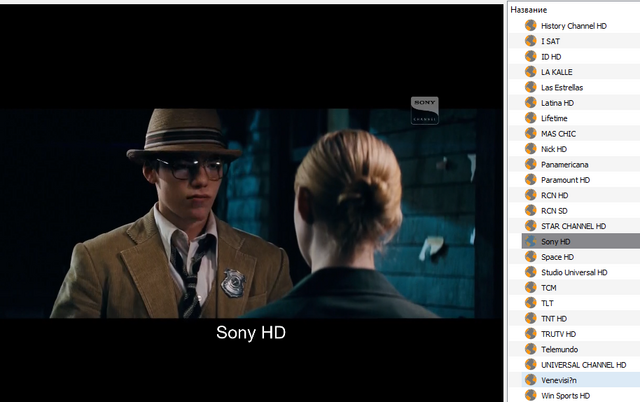Click the globe icon next to TLT
Viewport: 640px width, 402px height.
click(531, 303)
